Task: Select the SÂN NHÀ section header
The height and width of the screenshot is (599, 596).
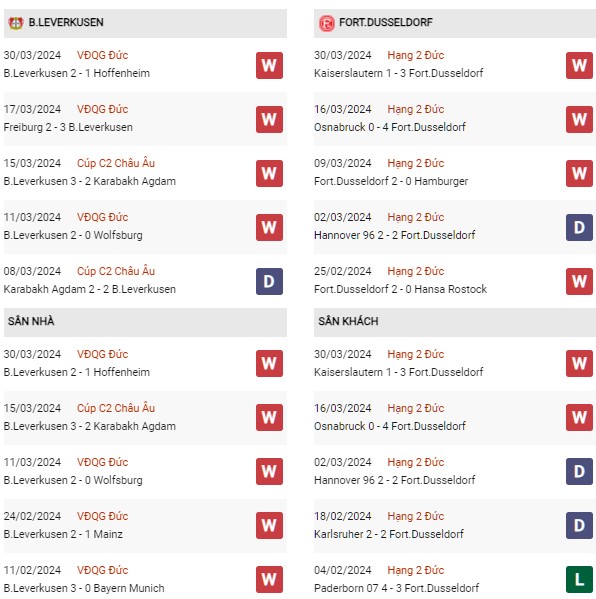Action: point(145,322)
